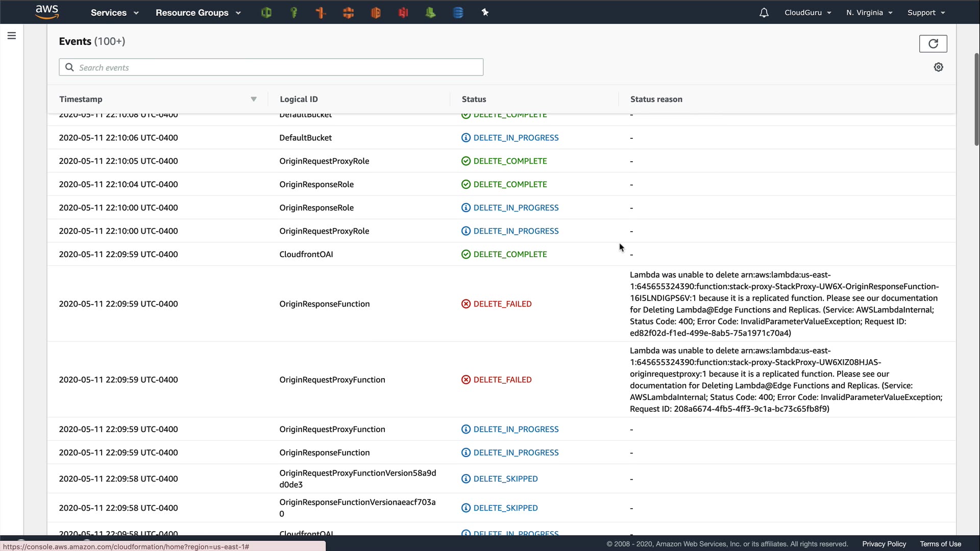Open the blue DynamoDB shortcut icon
The image size is (980, 551).
pyautogui.click(x=458, y=13)
